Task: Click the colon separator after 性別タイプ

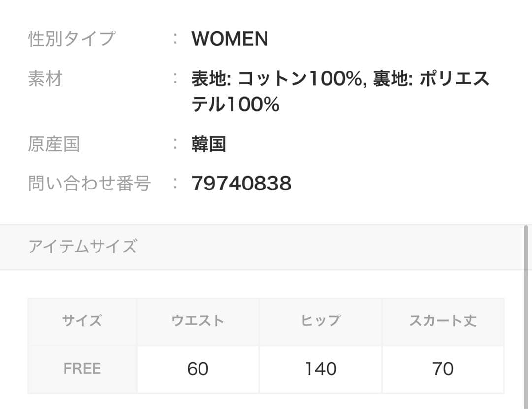Action: click(175, 39)
